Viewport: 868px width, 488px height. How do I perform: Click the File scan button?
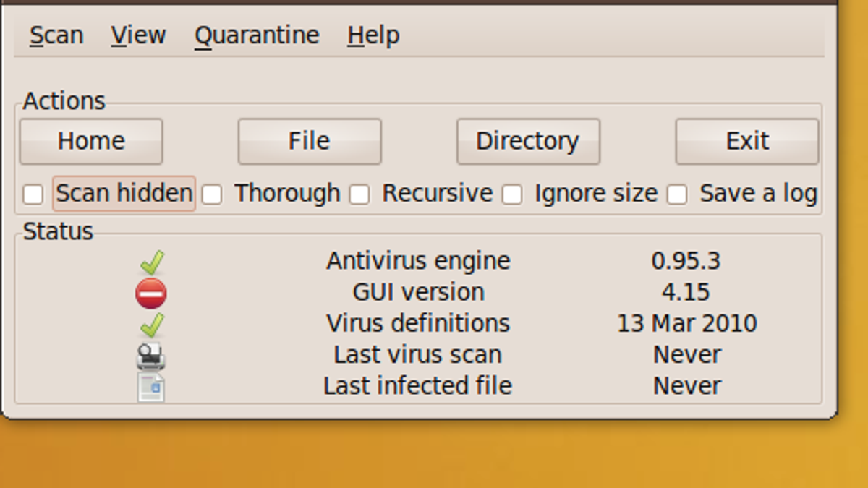[x=310, y=141]
